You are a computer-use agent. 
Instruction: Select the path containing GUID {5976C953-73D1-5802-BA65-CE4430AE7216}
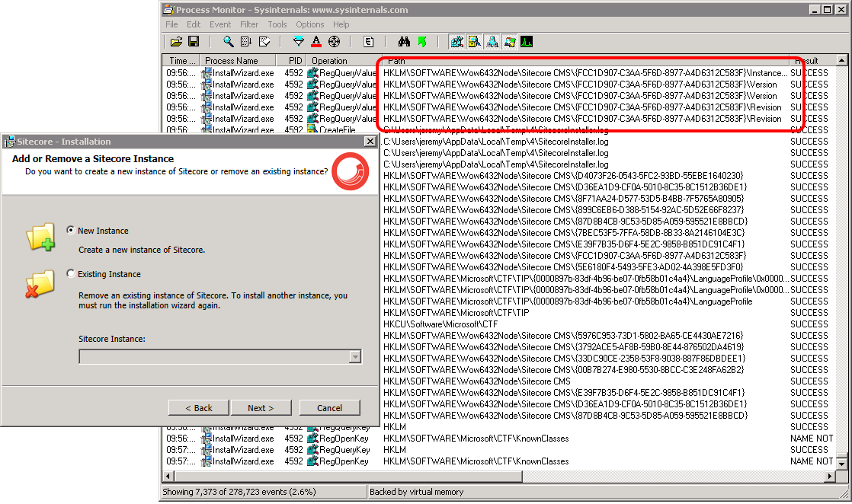563,336
